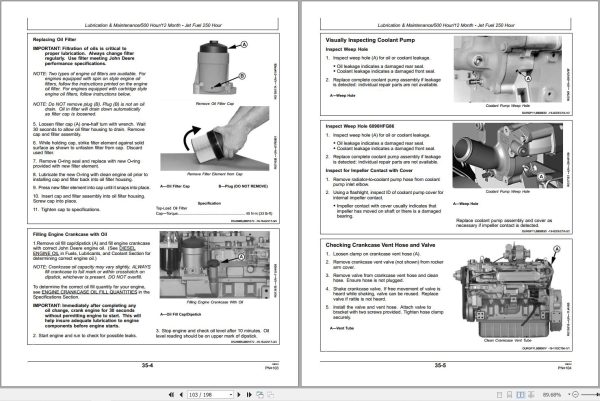Go to the next page
Image resolution: width=600 pixels, height=401 pixels.
pyautogui.click(x=239, y=394)
